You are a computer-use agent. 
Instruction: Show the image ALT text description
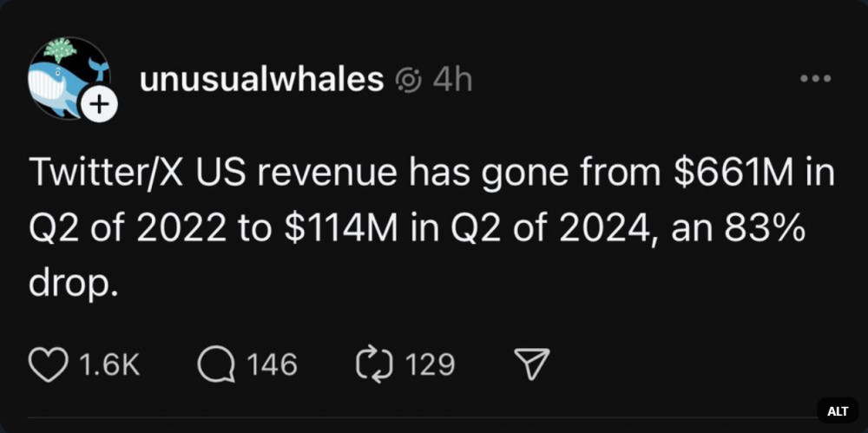[x=838, y=410]
